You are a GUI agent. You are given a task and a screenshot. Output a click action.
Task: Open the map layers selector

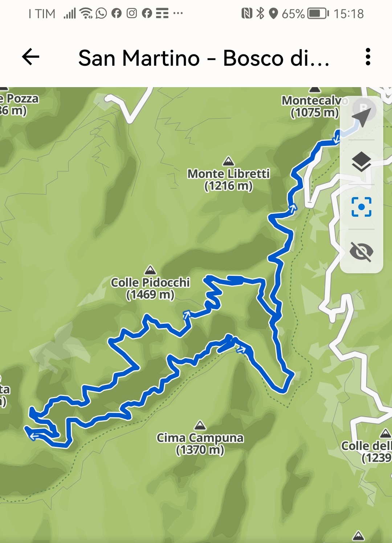[362, 162]
